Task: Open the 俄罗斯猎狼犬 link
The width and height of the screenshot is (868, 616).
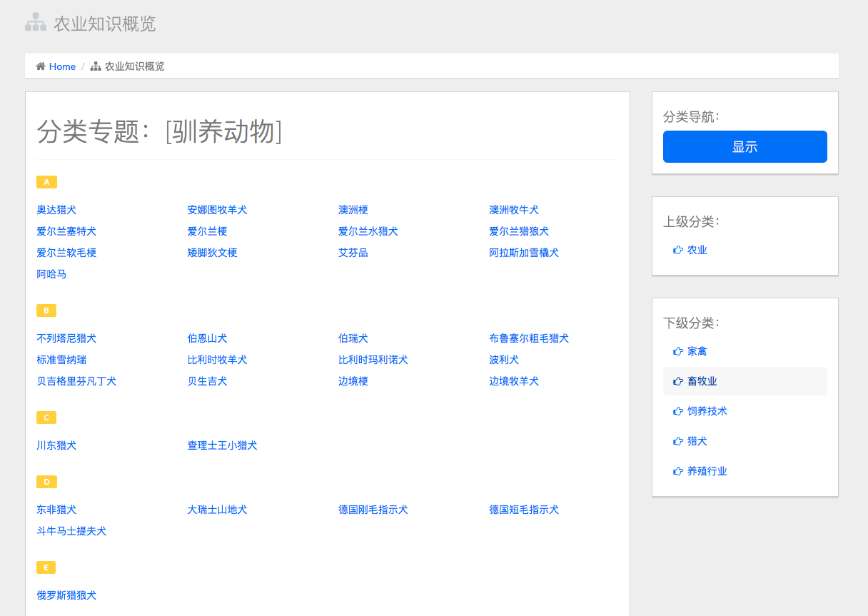Action: [x=66, y=595]
